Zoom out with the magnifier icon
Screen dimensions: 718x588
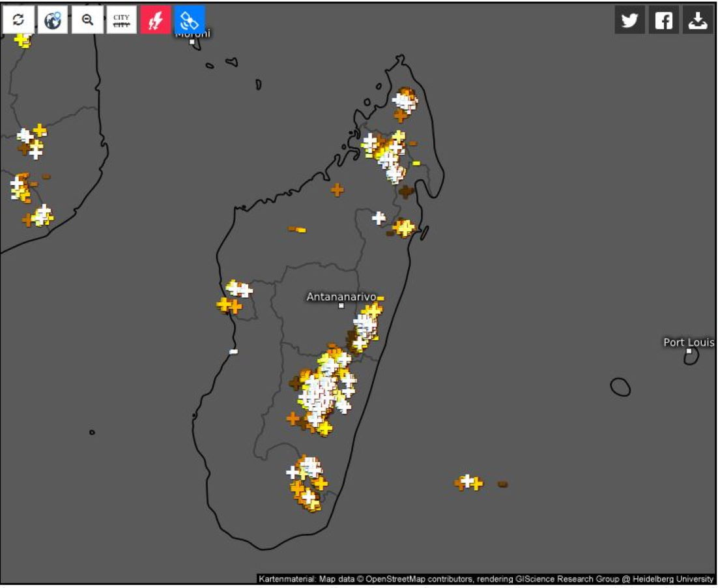coord(87,20)
